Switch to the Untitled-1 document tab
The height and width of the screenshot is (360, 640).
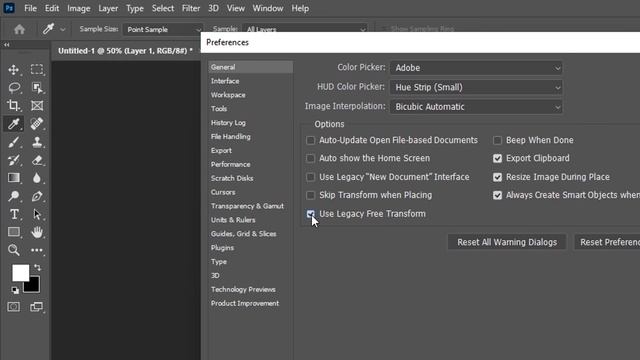click(125, 51)
